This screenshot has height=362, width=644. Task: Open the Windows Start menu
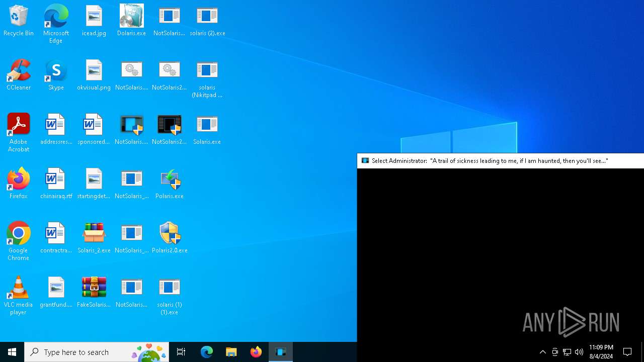[12, 352]
